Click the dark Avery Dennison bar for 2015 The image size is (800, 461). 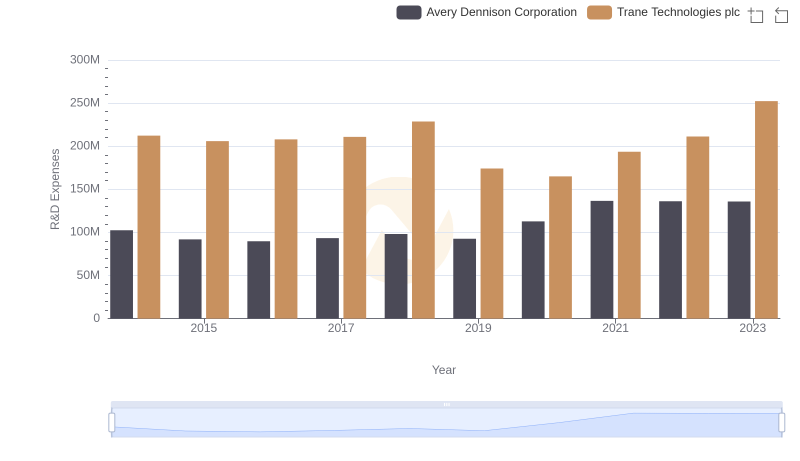click(190, 279)
